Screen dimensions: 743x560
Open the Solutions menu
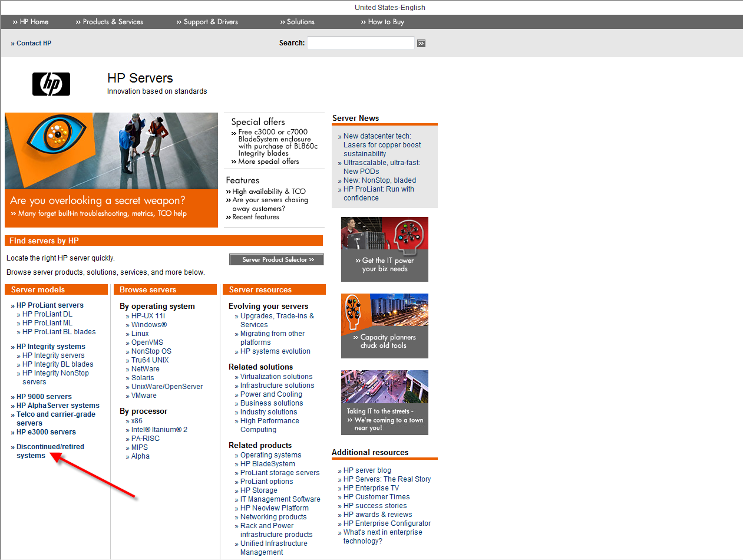(x=298, y=22)
